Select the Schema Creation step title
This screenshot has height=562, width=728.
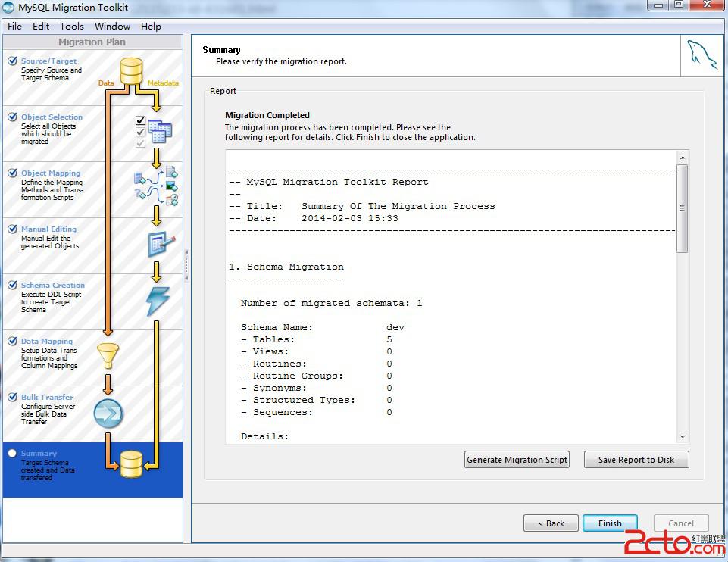coord(53,285)
